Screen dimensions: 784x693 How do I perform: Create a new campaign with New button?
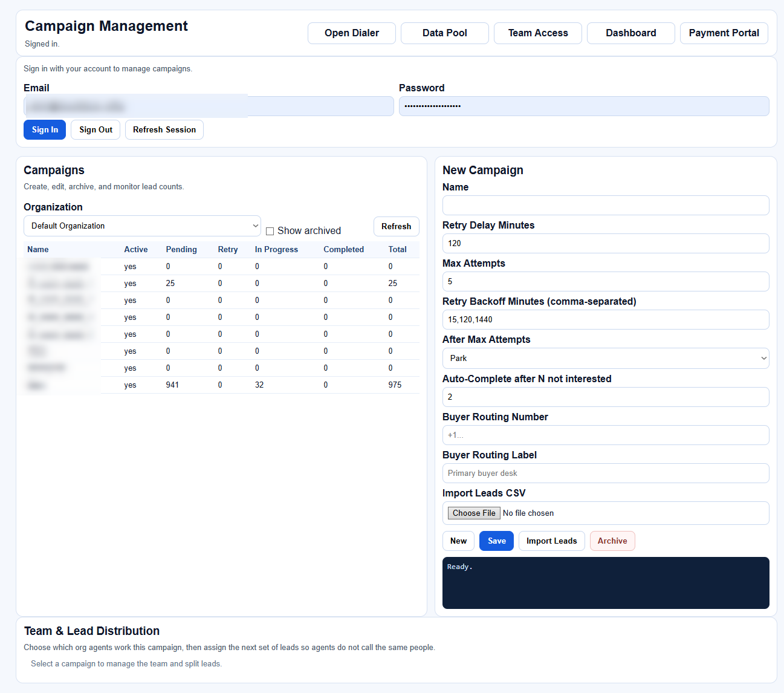pos(458,541)
